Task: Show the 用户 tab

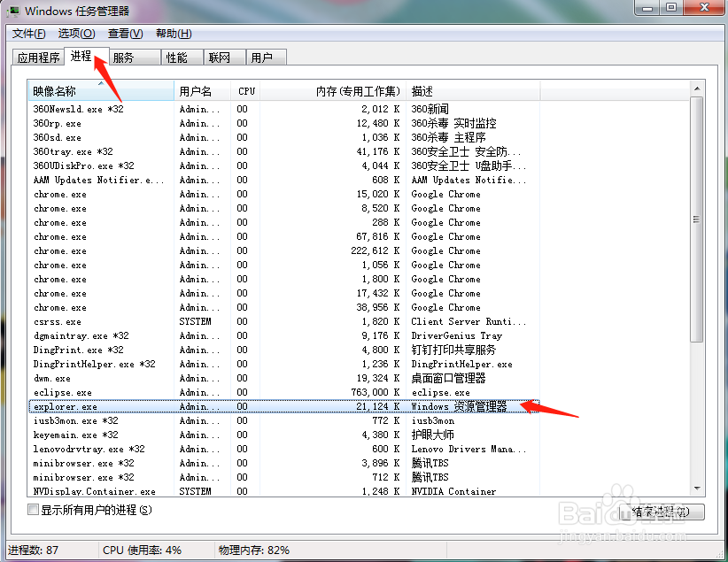Action: tap(266, 58)
